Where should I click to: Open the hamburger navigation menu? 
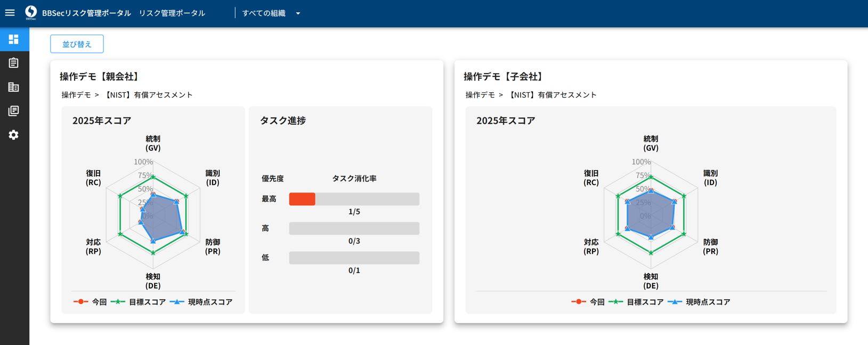pyautogui.click(x=10, y=13)
